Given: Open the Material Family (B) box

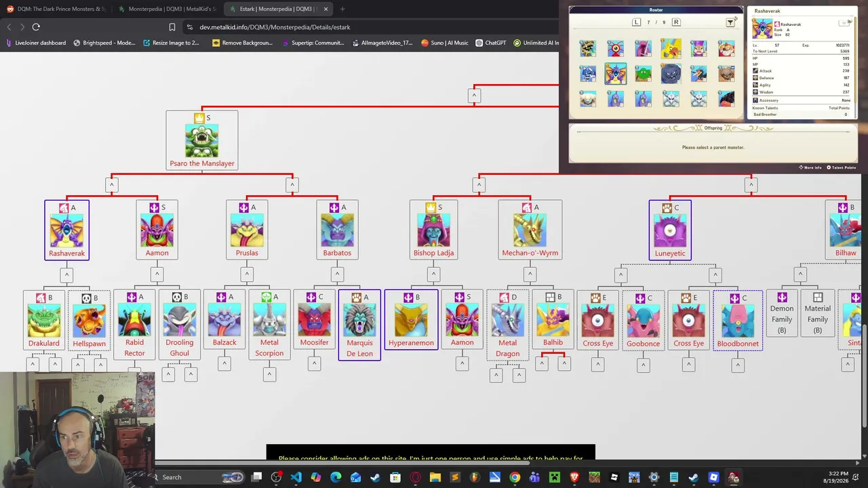Looking at the screenshot, I should coord(818,312).
